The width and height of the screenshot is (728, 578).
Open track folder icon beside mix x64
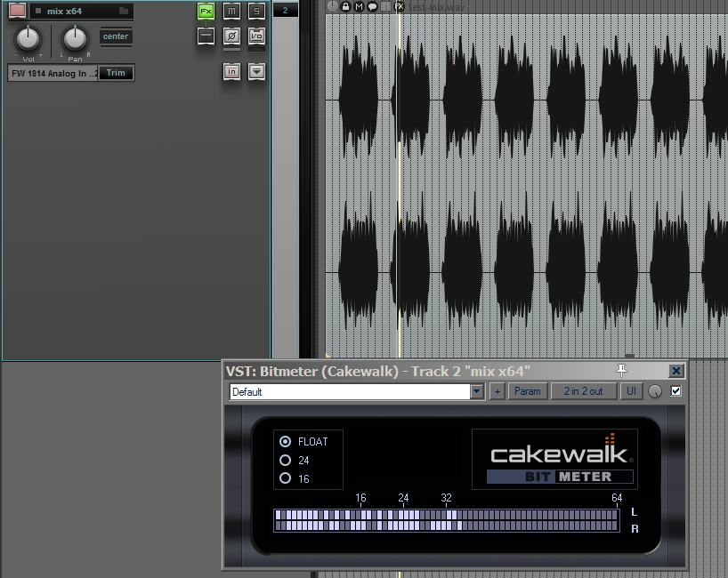click(x=124, y=11)
